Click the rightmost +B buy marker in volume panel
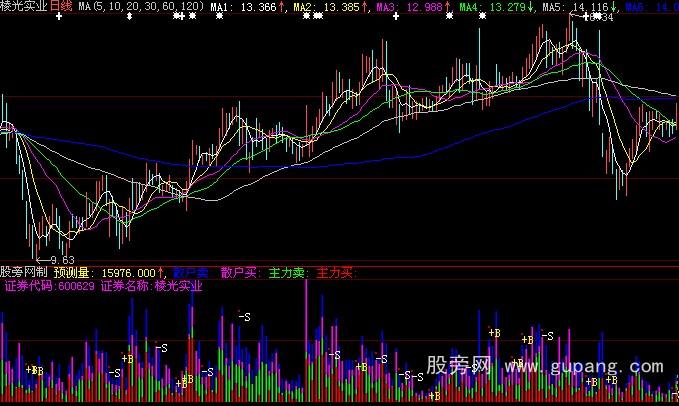The image size is (679, 406). (612, 380)
